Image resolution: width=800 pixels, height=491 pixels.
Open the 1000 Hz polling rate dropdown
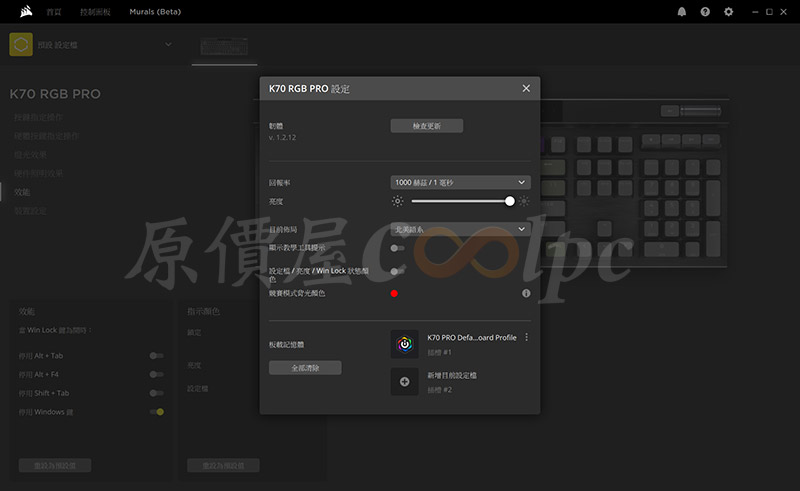(x=461, y=182)
